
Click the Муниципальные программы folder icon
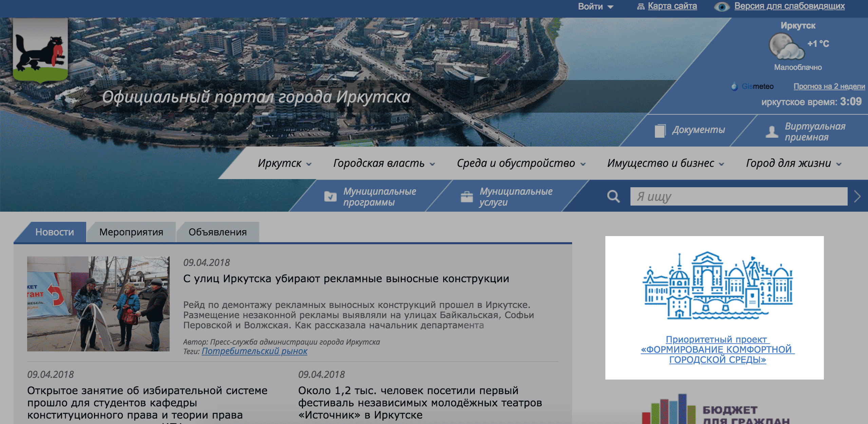330,196
